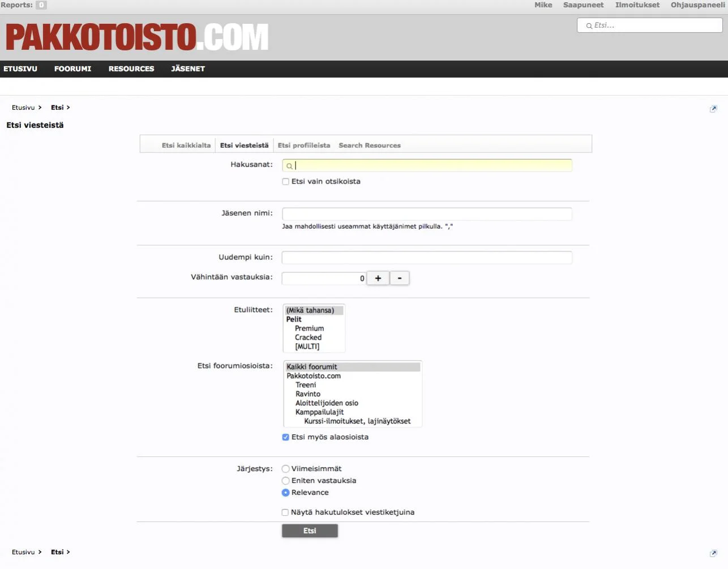Screen dimensions: 728x569
Task: Select Treeni in the forum list
Action: pyautogui.click(x=306, y=385)
